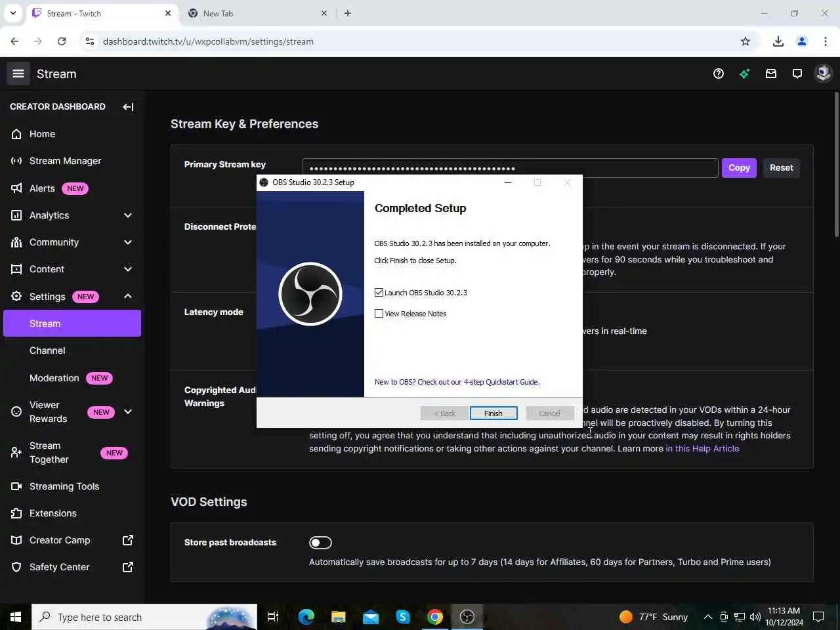Click Finish in OBS Setup
This screenshot has height=630, width=840.
(x=493, y=413)
